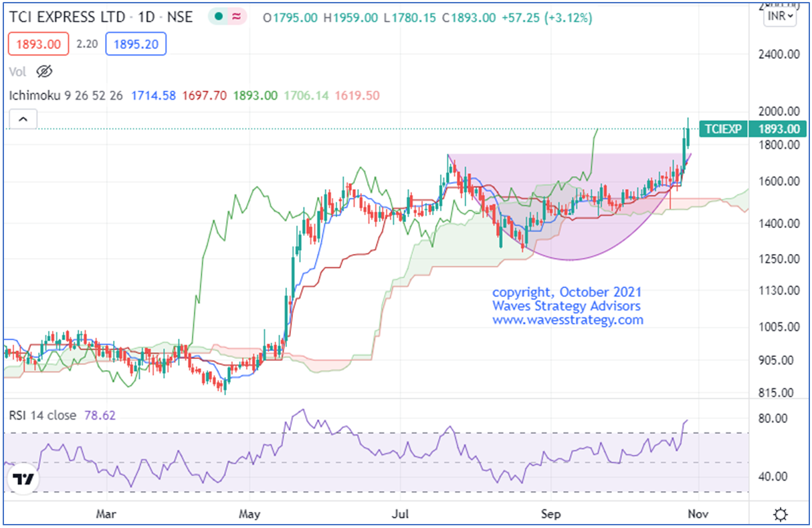
Task: Click the green market status dot
Action: tap(219, 17)
